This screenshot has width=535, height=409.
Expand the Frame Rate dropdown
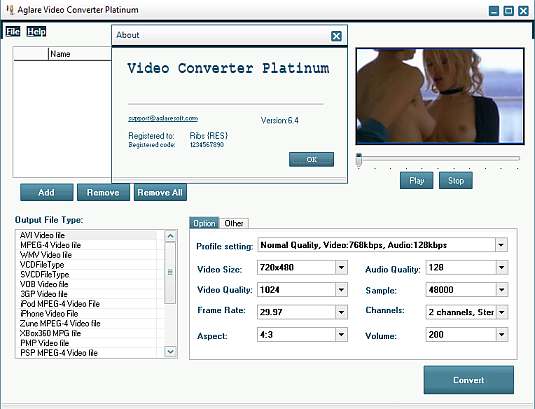[341, 312]
